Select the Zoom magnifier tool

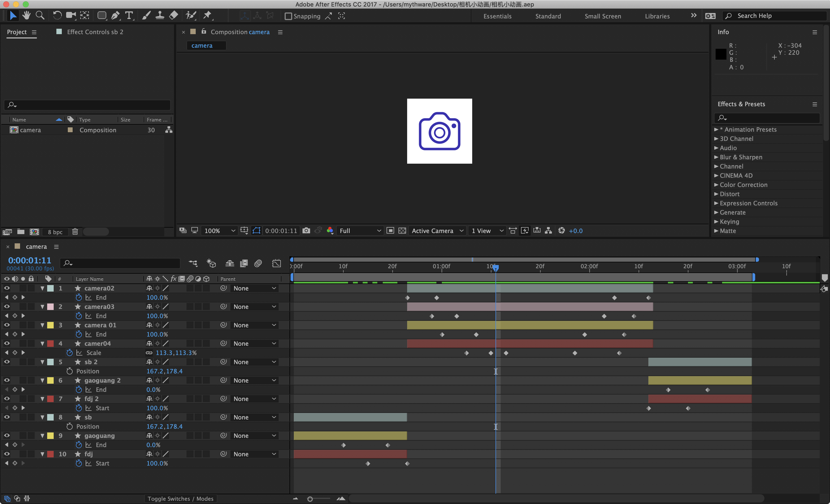(40, 15)
